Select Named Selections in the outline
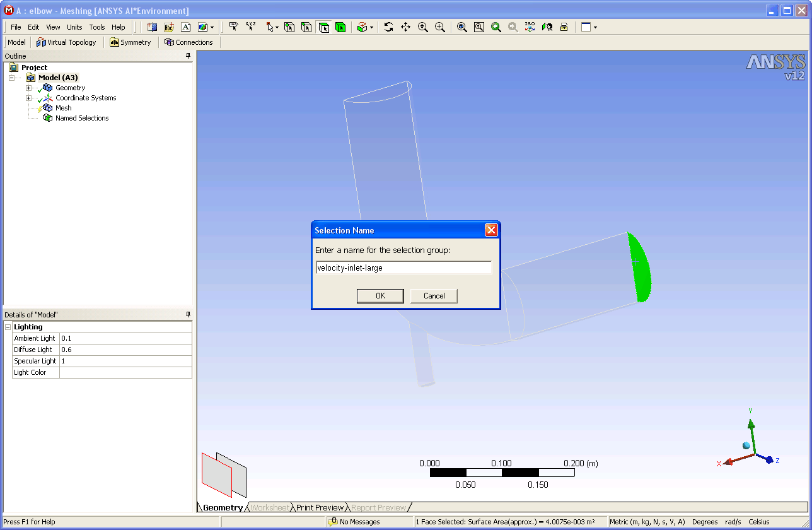 pos(82,118)
